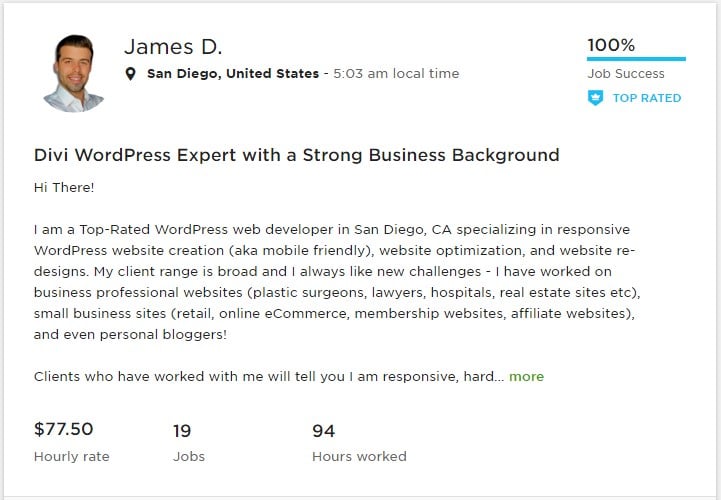Click the San Diego, United States location
Viewport: 721px width, 500px height.
(x=233, y=74)
